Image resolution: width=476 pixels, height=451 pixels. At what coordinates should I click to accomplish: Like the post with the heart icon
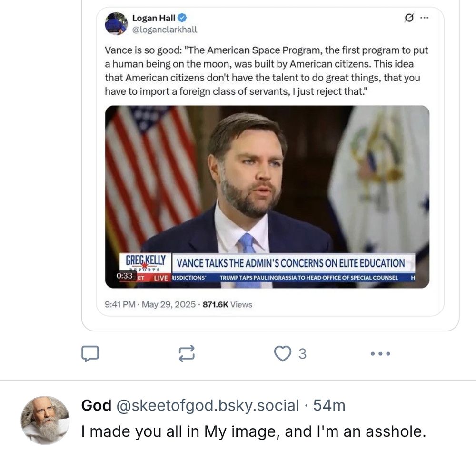[283, 353]
